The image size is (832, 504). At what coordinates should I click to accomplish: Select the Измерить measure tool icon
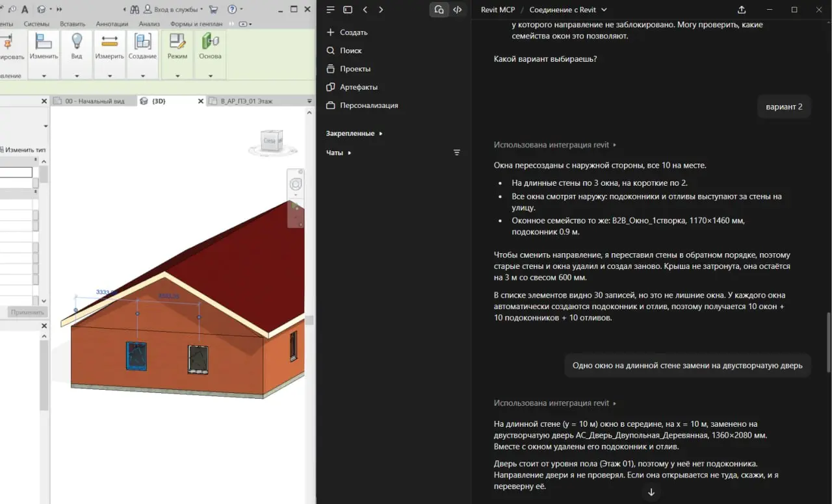pos(109,41)
